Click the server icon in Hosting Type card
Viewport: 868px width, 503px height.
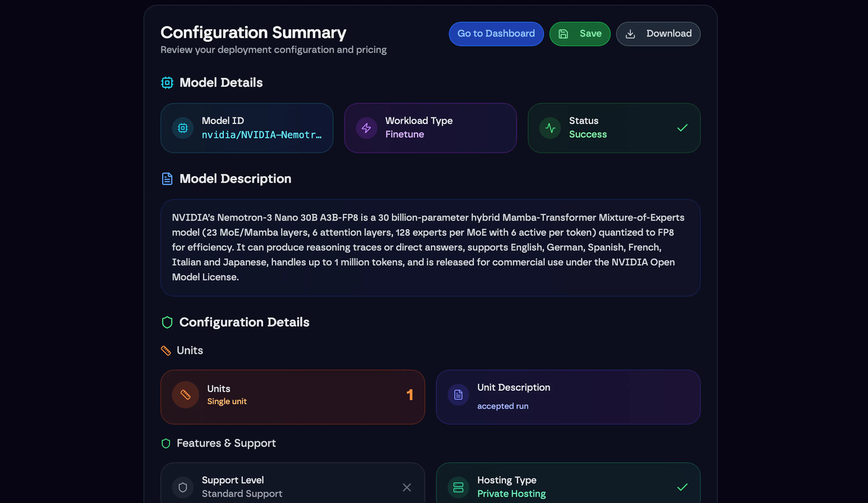point(458,487)
